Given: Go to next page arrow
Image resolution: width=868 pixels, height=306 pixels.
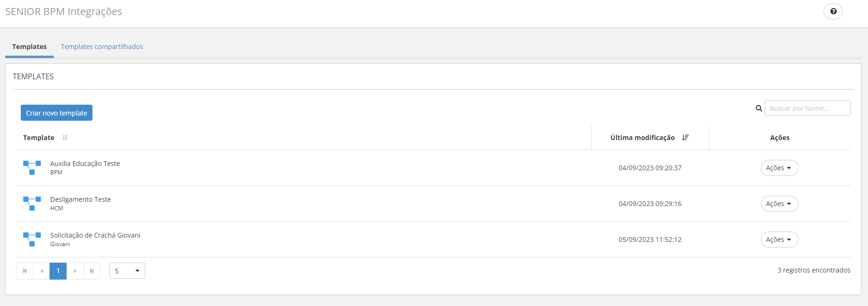Looking at the screenshot, I should tap(75, 271).
